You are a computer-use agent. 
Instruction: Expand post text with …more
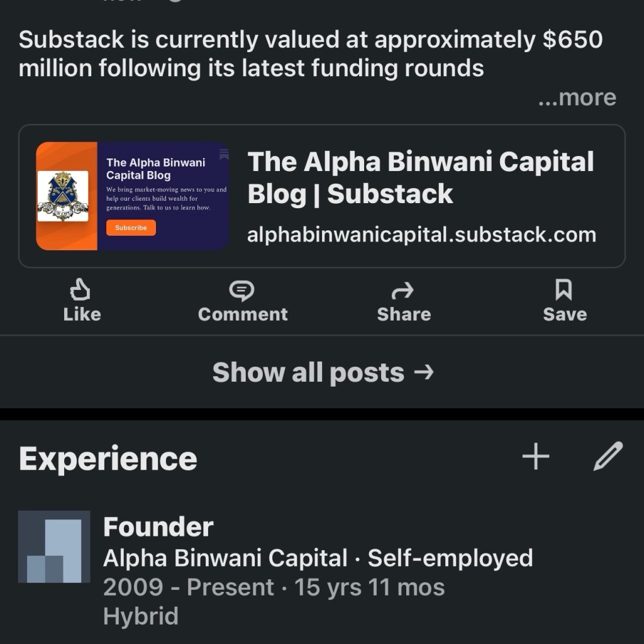[x=577, y=97]
